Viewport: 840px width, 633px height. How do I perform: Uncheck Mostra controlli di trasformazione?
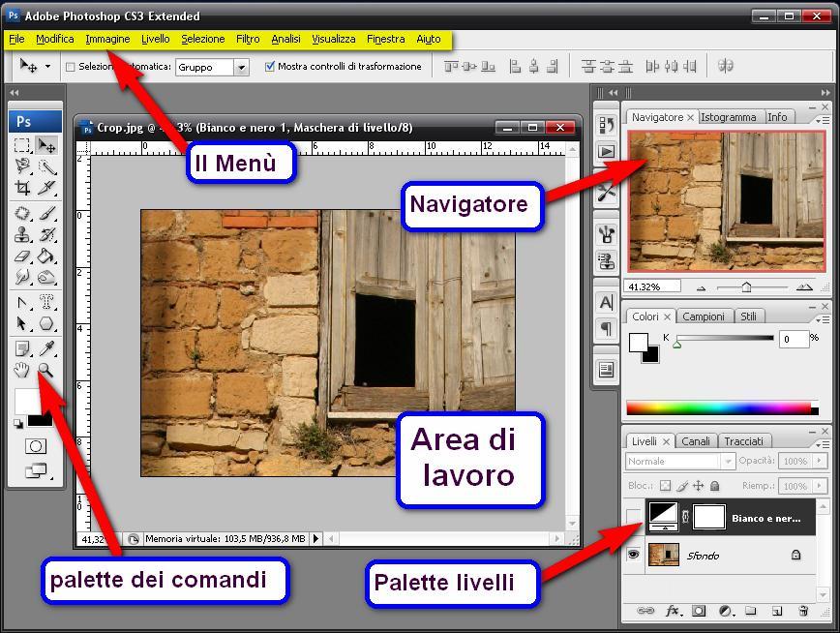(270, 67)
